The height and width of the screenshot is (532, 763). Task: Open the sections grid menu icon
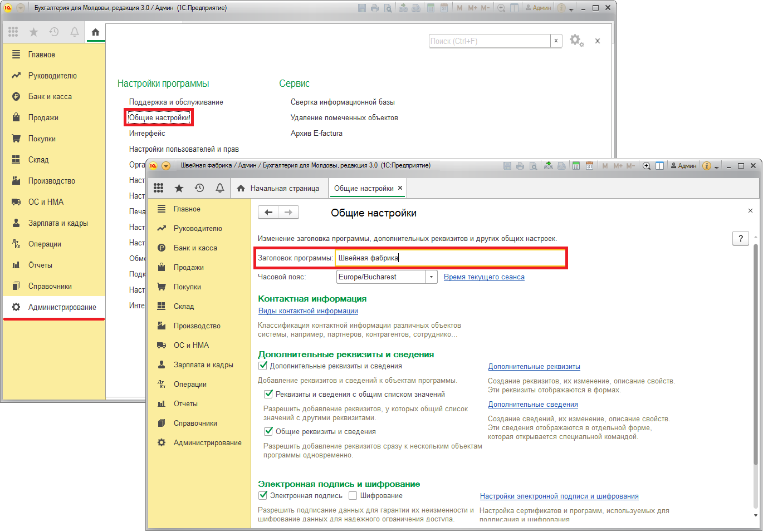click(159, 188)
